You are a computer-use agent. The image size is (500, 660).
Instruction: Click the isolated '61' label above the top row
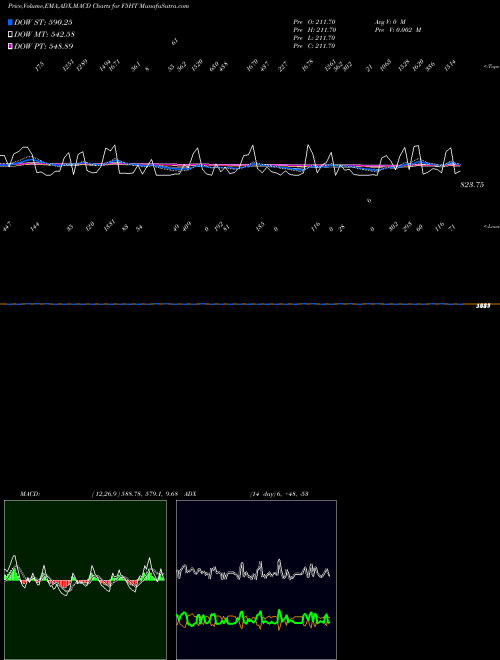(175, 42)
